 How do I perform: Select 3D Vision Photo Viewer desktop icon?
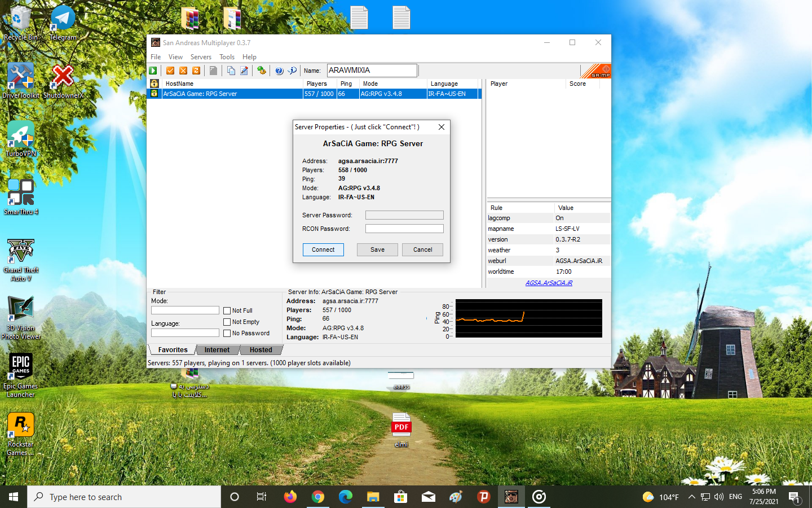click(21, 318)
